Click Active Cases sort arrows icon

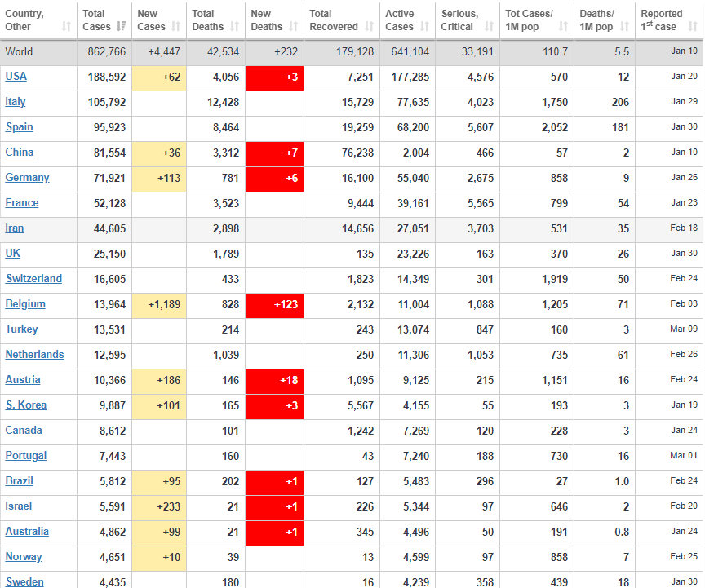coord(424,27)
